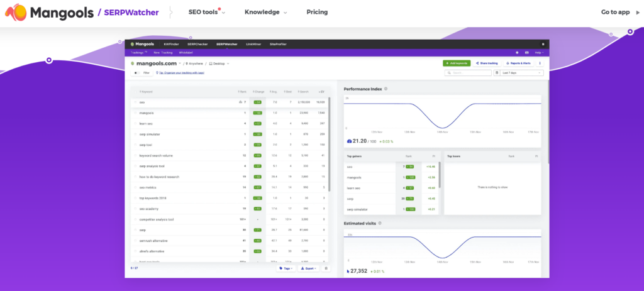Open the Last 7 days date dropdown
644x291 pixels.
tap(521, 73)
